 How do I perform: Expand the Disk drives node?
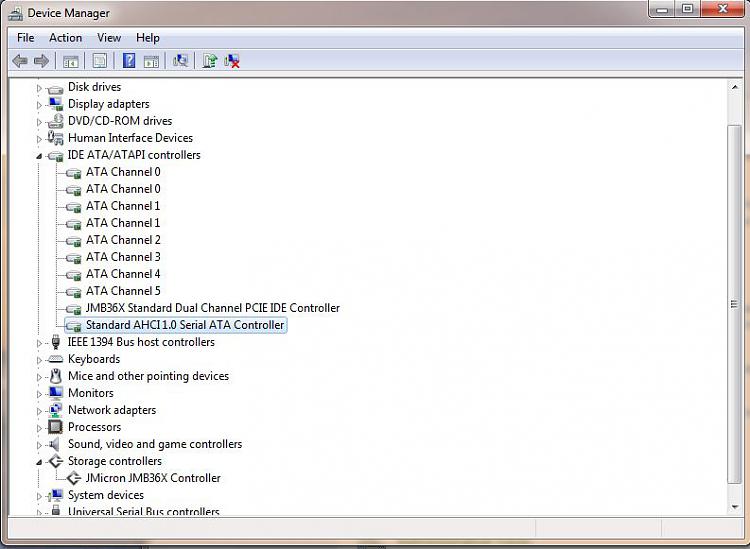pyautogui.click(x=39, y=88)
